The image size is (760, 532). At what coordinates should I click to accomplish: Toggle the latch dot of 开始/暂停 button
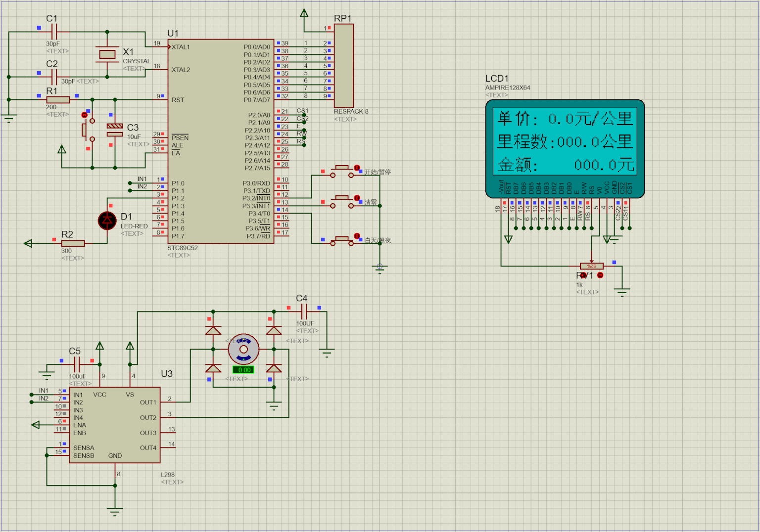point(357,168)
